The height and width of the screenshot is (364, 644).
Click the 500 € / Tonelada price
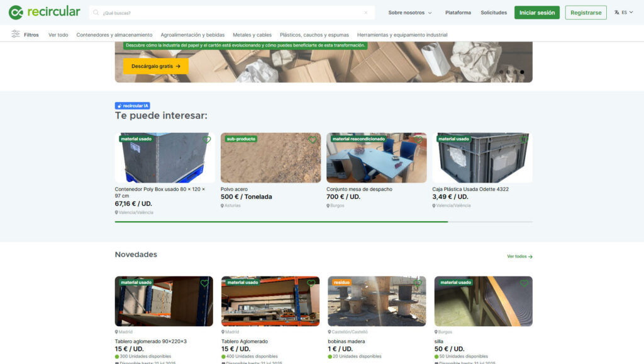click(247, 196)
